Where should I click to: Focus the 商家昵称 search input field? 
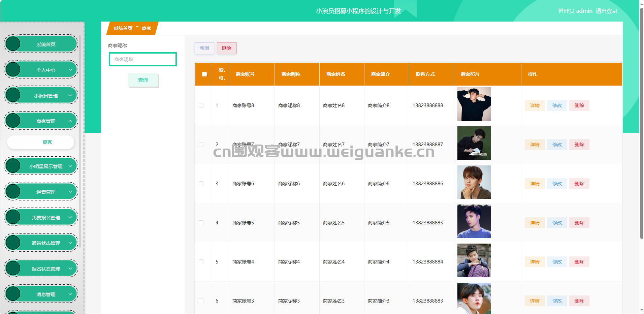tap(143, 59)
